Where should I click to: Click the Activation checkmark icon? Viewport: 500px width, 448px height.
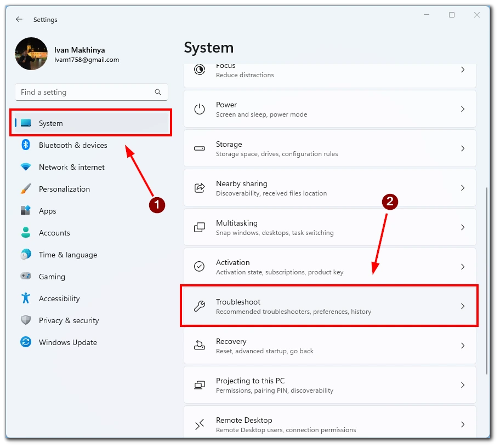click(200, 266)
